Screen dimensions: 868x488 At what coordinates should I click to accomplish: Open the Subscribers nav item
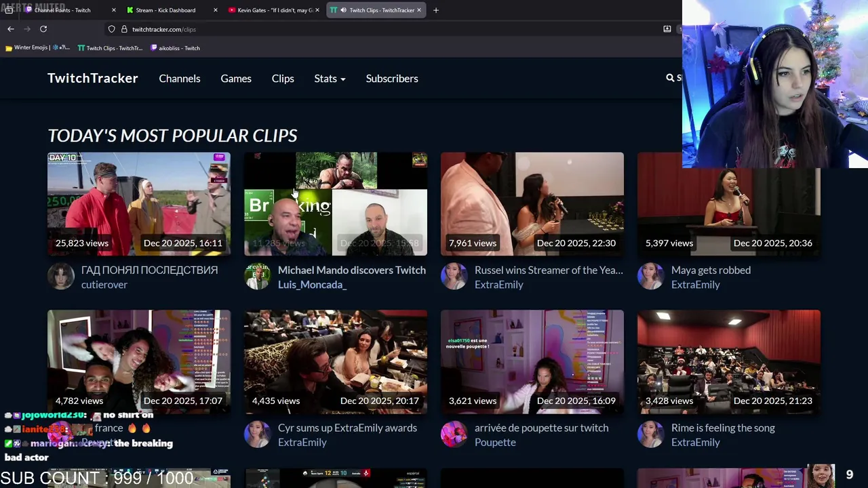pyautogui.click(x=392, y=79)
